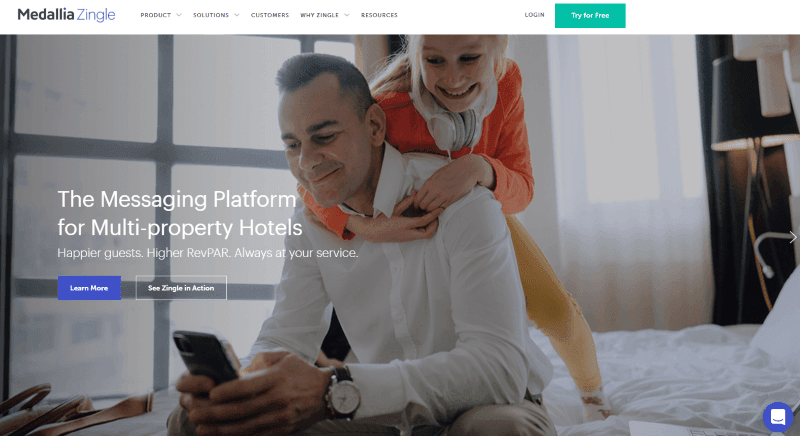
Task: Open the Product menu item
Action: pyautogui.click(x=156, y=15)
